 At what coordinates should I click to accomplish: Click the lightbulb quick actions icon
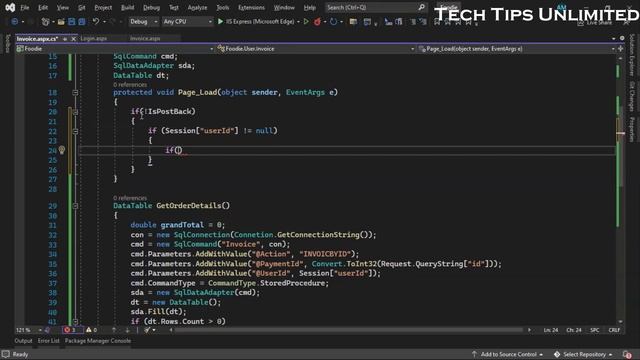point(62,150)
